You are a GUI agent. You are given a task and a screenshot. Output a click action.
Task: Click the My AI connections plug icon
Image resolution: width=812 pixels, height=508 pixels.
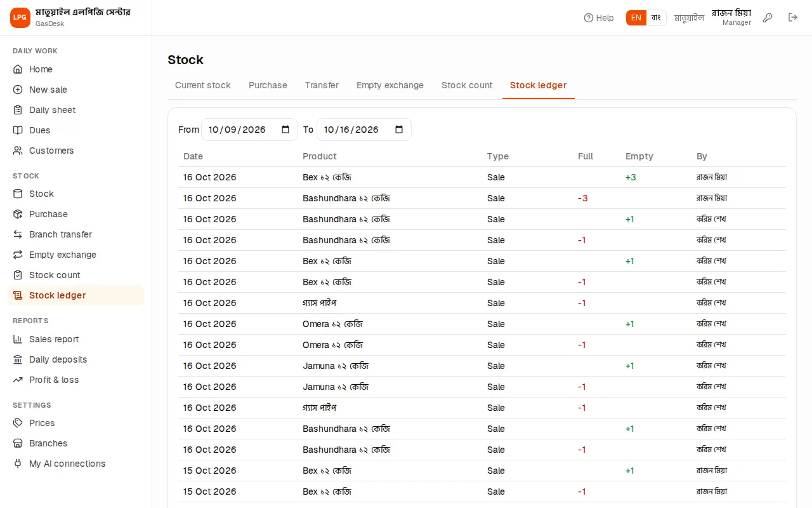pyautogui.click(x=18, y=464)
